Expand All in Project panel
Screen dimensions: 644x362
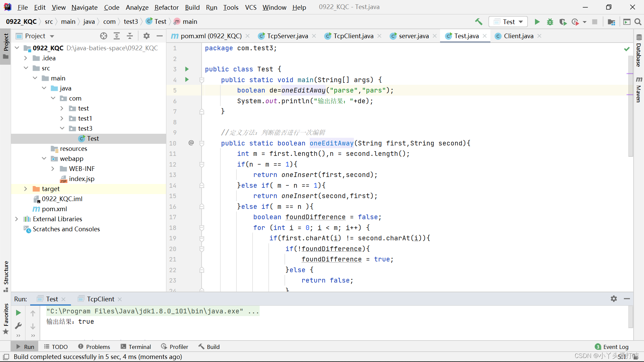coord(117,36)
